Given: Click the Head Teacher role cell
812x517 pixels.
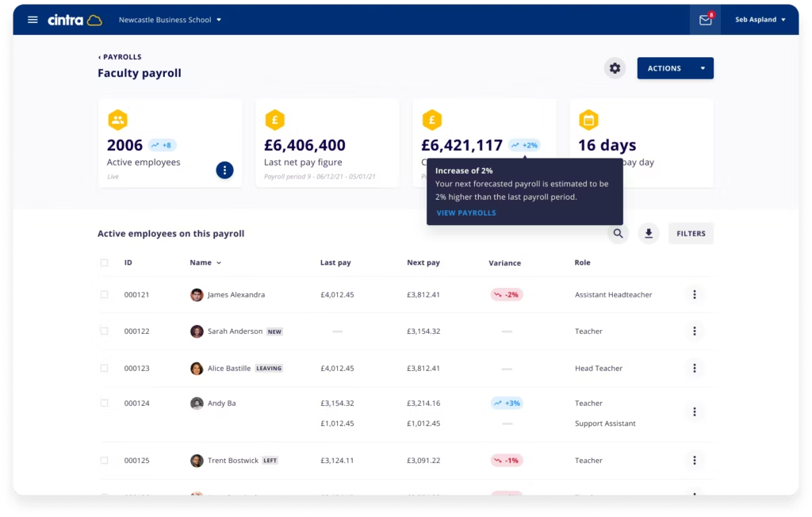Looking at the screenshot, I should pyautogui.click(x=598, y=369).
